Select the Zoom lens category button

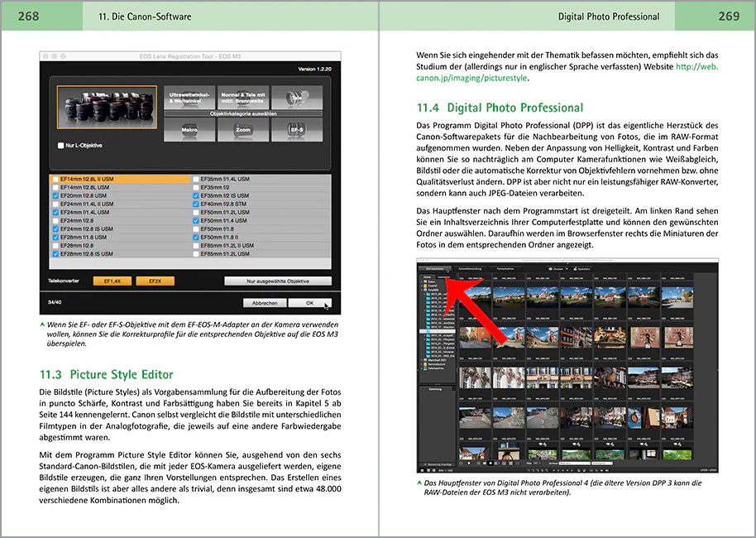pos(243,129)
